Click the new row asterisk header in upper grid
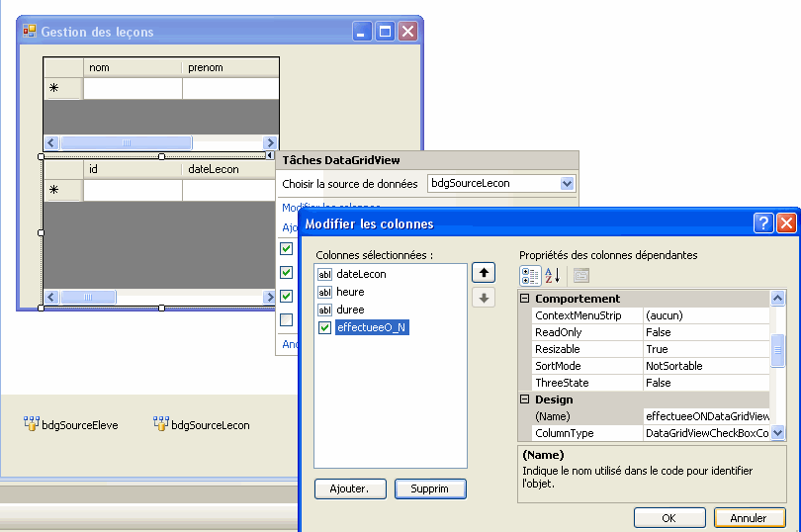The width and height of the screenshot is (801, 532). pos(63,88)
